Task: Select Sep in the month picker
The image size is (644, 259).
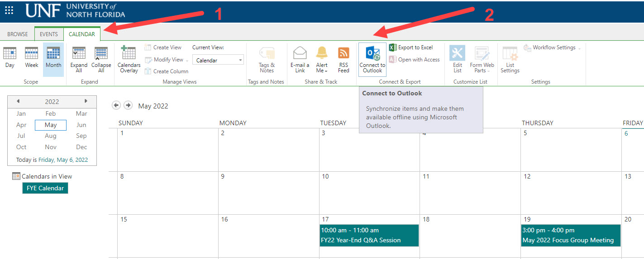Action: tap(81, 136)
